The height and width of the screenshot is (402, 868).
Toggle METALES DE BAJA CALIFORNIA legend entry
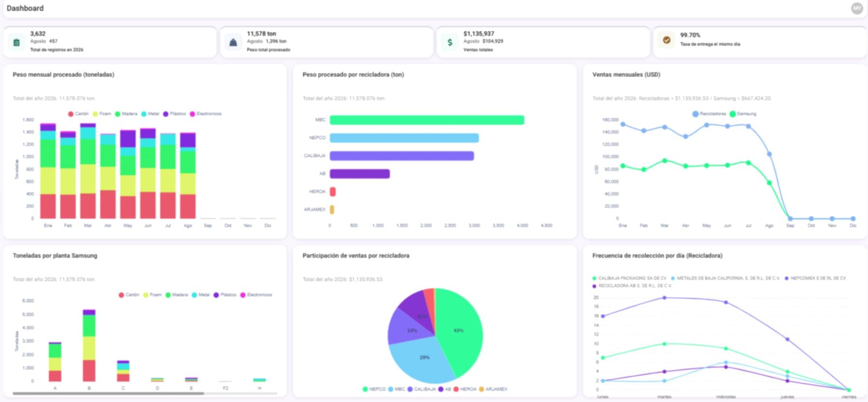click(x=725, y=278)
